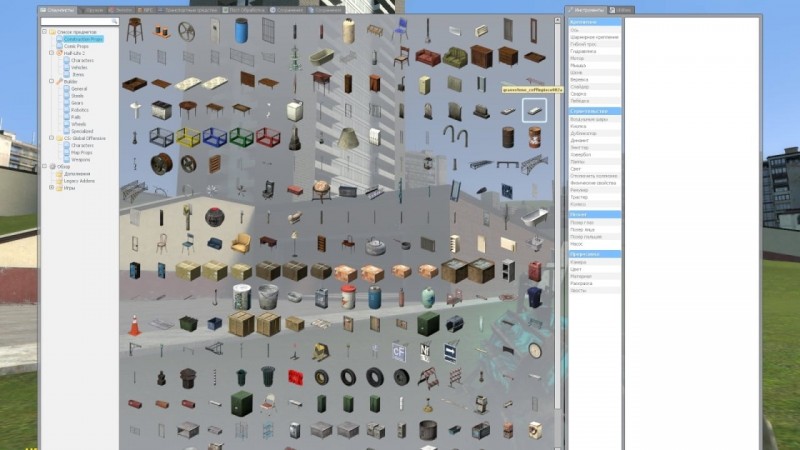Spawn the green sofa prop

(455, 57)
